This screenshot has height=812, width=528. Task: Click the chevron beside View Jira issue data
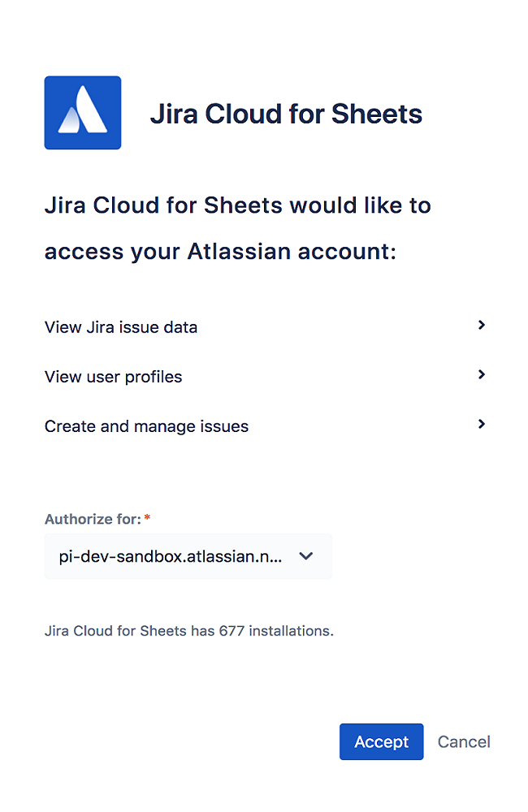coord(481,325)
